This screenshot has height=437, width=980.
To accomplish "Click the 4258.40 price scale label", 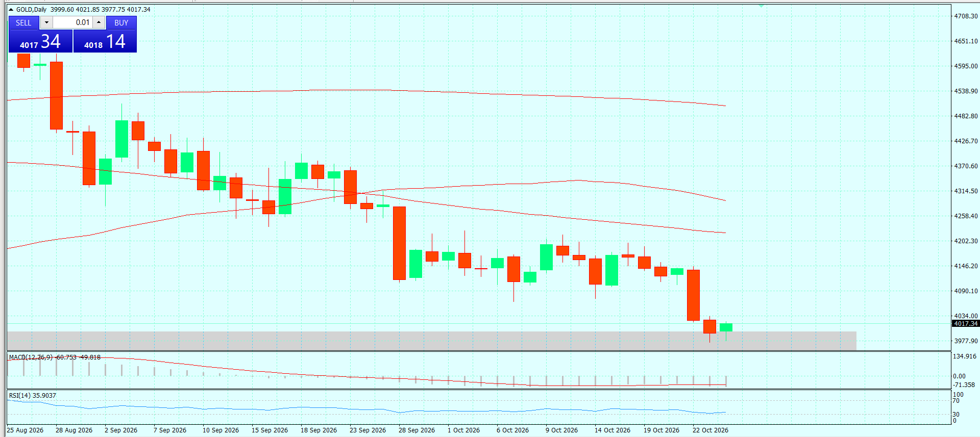I will [966, 216].
